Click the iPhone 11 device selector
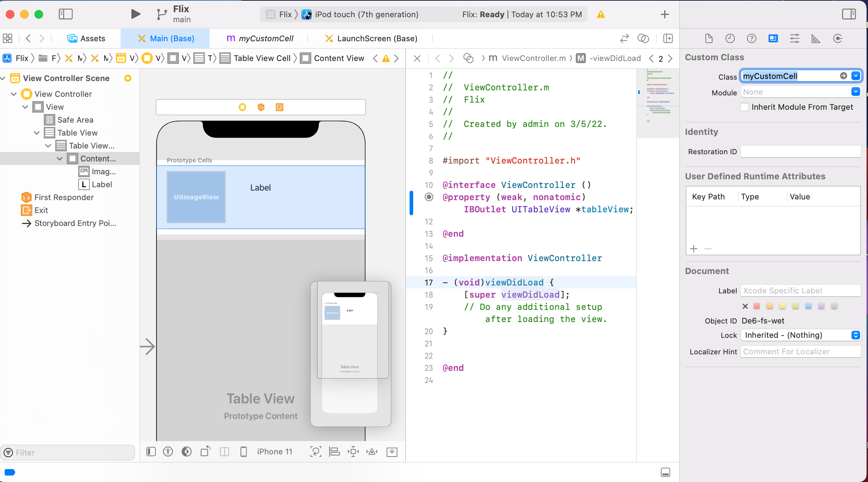 (x=274, y=452)
